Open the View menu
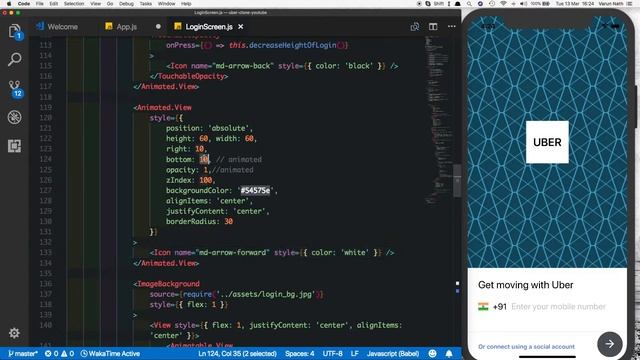 click(96, 3)
